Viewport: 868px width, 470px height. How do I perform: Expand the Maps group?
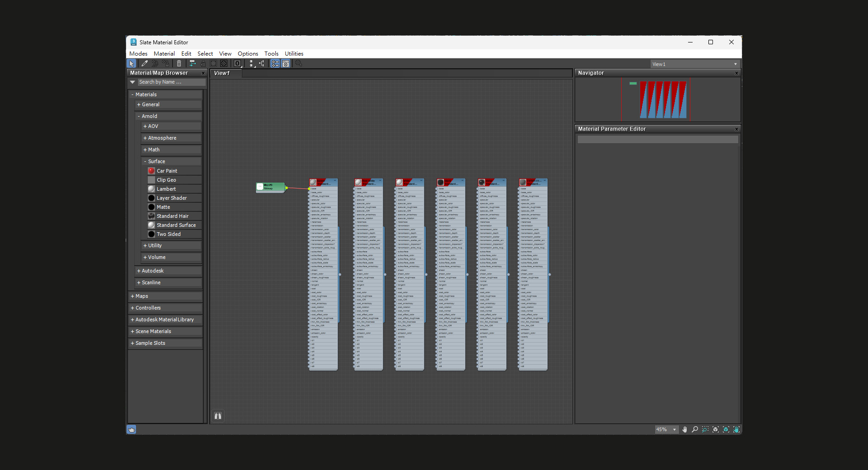(x=132, y=296)
